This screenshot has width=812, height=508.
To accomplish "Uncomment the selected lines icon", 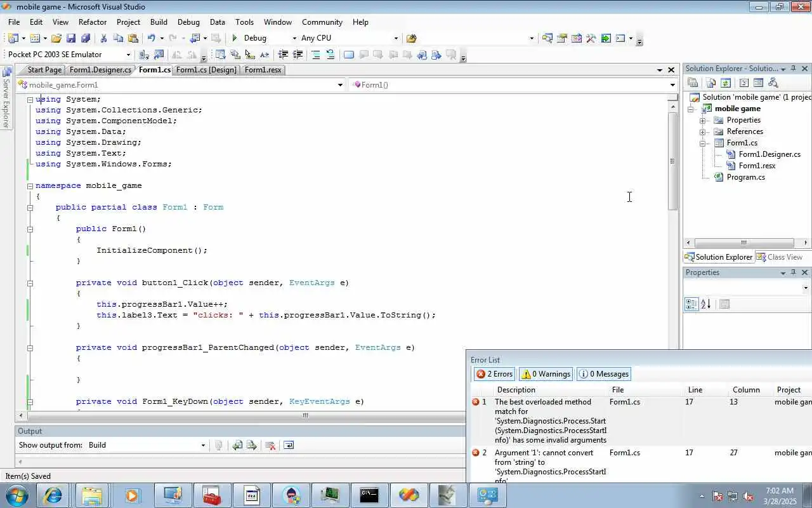I will pos(330,55).
